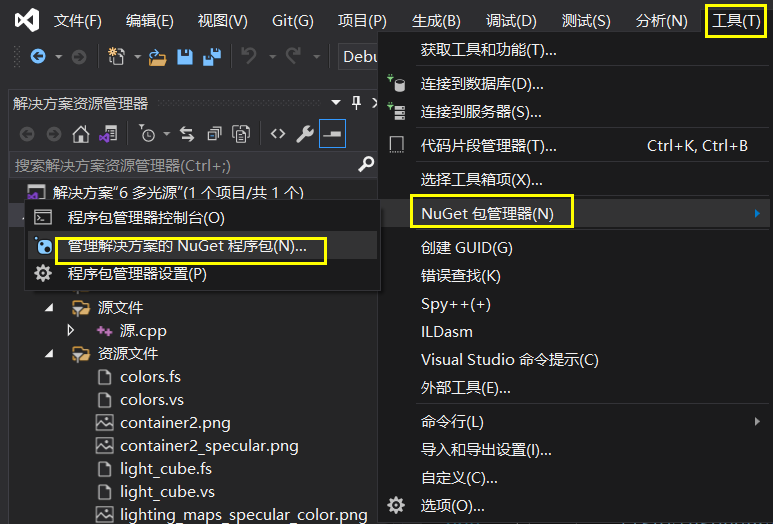Toggle preview selected items button

pyautogui.click(x=332, y=134)
